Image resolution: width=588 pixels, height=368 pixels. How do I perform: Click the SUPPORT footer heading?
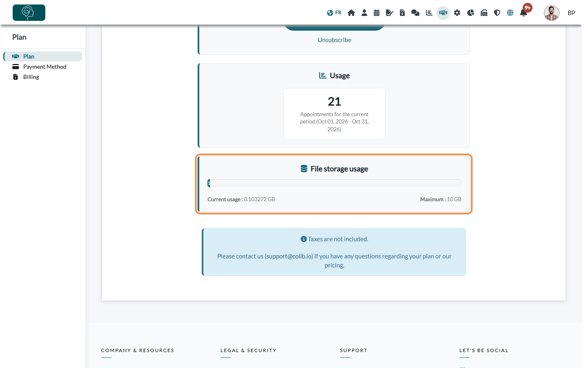click(x=354, y=350)
